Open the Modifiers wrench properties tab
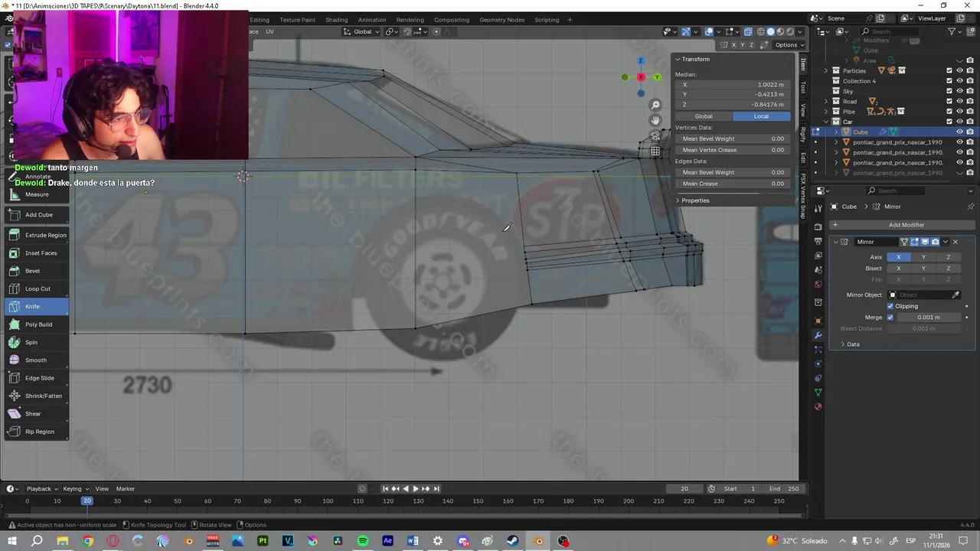This screenshot has width=980, height=551. (818, 335)
